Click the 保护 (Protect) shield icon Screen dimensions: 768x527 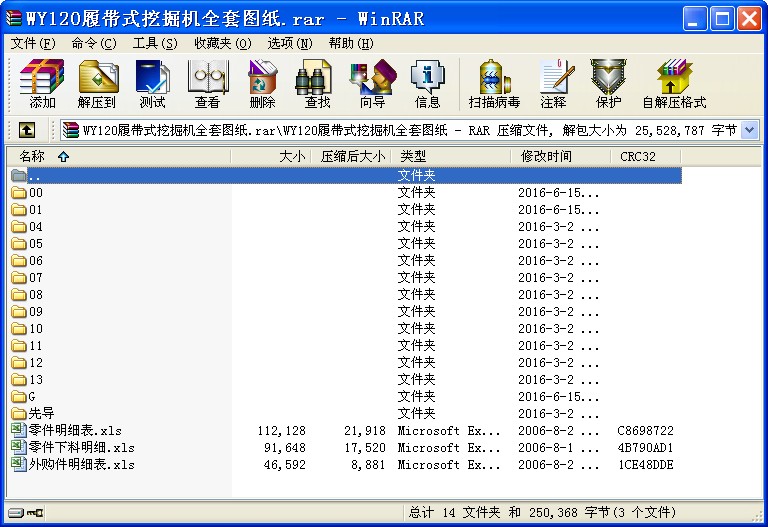608,84
